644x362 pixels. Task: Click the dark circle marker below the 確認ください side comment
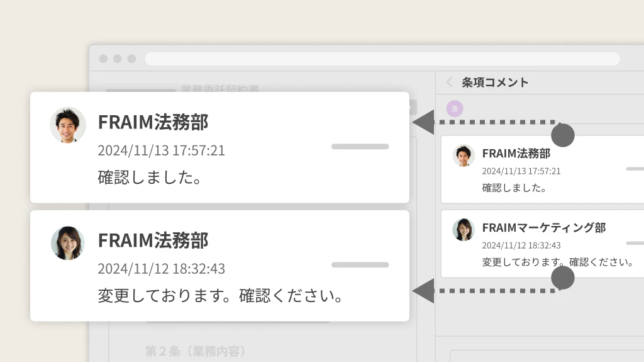coord(562,278)
